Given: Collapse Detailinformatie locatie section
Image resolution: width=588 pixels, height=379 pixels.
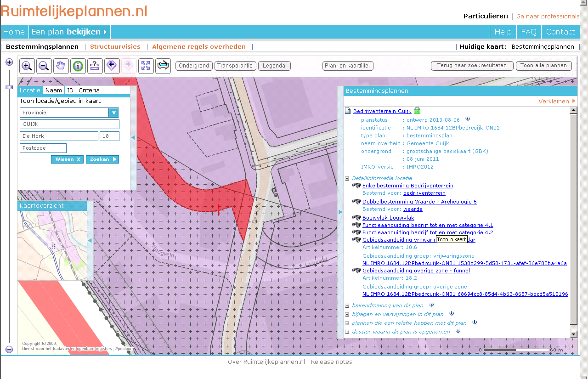Looking at the screenshot, I should tap(347, 178).
